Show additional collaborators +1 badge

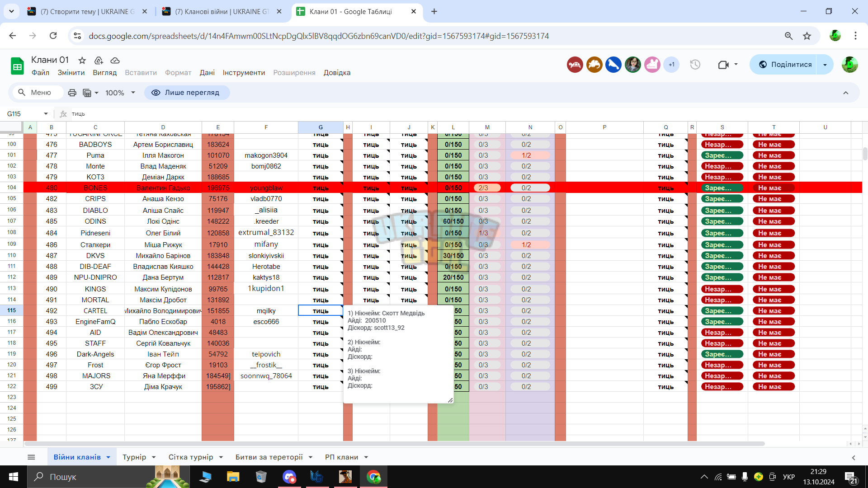coord(671,65)
